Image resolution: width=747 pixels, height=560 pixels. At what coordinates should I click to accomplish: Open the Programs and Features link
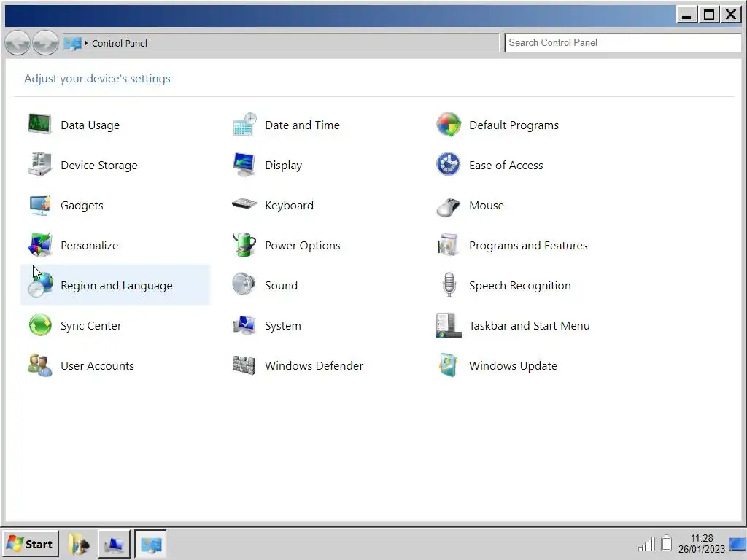click(x=528, y=246)
